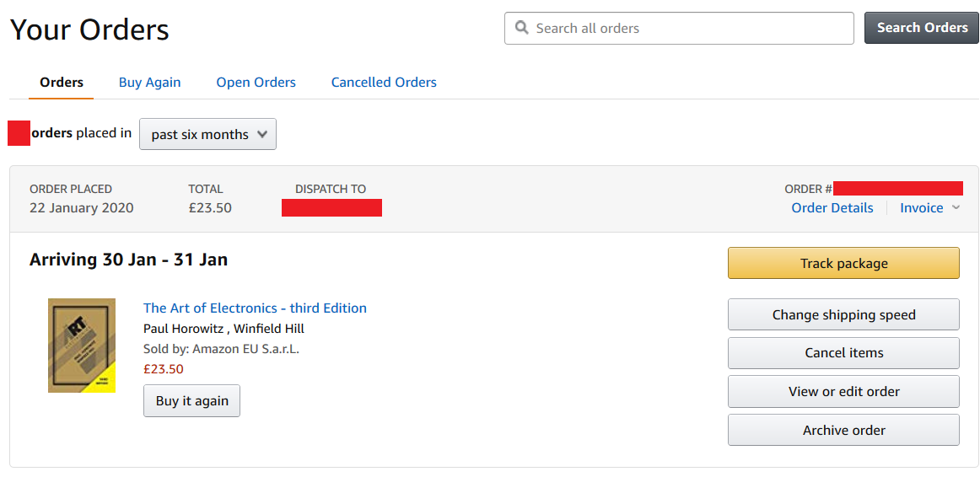Click the Cancel items button
Screen dimensions: 980x477
pyautogui.click(x=843, y=353)
